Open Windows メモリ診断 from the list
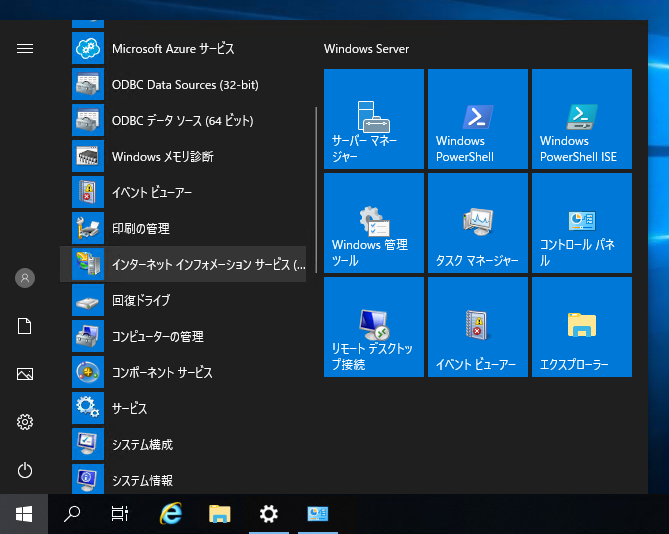 coord(162,156)
